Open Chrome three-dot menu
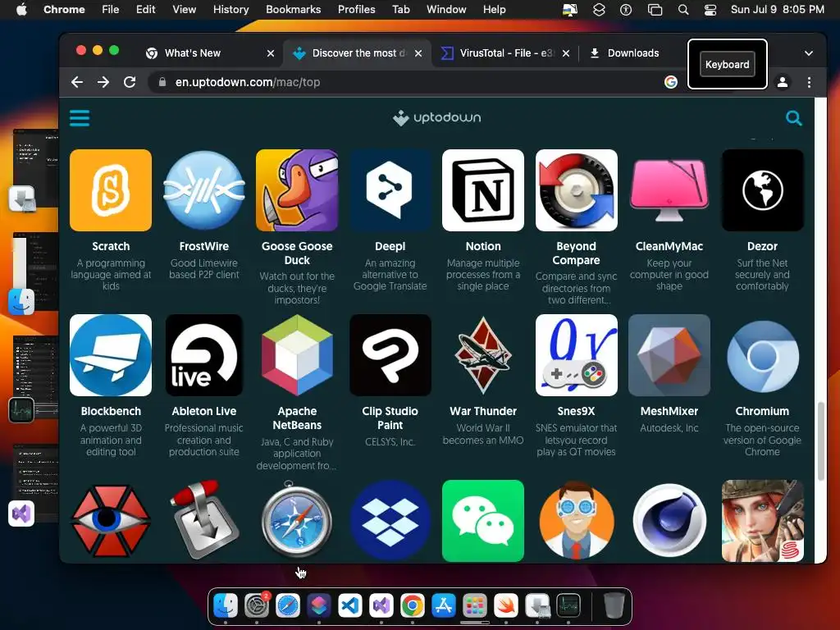Viewport: 840px width, 630px height. pyautogui.click(x=809, y=82)
